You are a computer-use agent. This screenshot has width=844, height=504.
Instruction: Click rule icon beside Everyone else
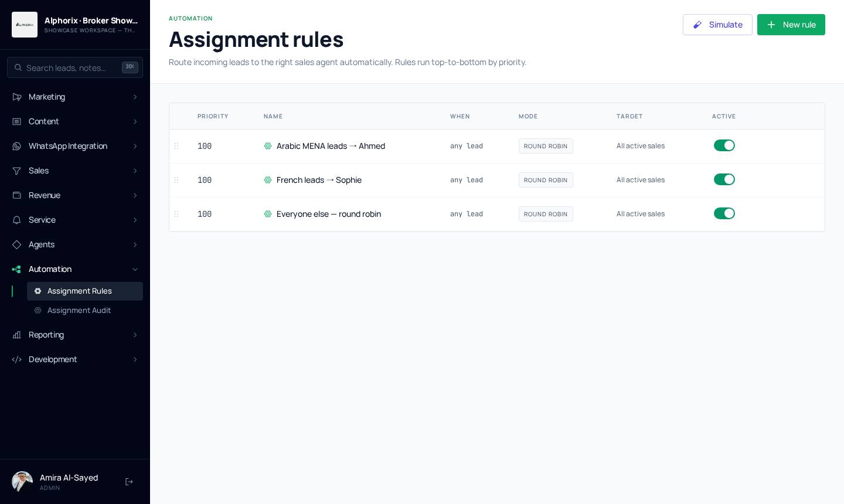268,214
